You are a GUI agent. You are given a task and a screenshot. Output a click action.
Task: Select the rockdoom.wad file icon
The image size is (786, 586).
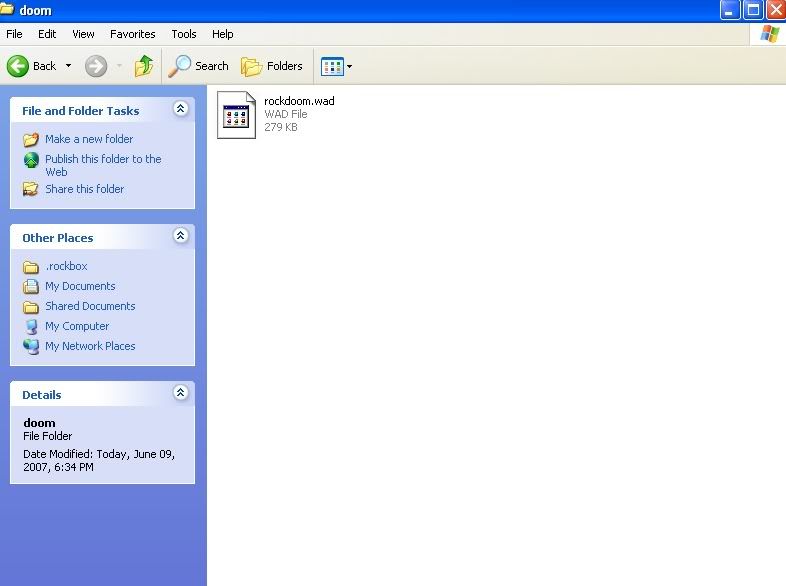[x=236, y=114]
